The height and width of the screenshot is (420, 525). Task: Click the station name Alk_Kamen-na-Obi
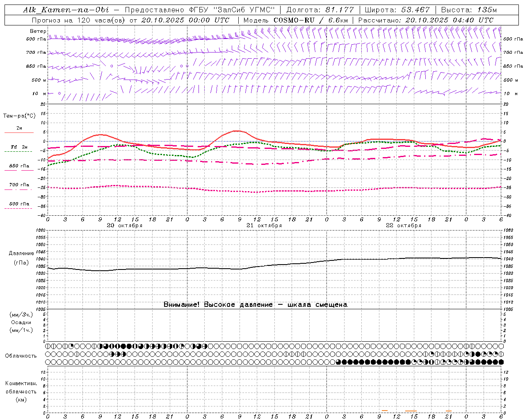click(x=66, y=10)
